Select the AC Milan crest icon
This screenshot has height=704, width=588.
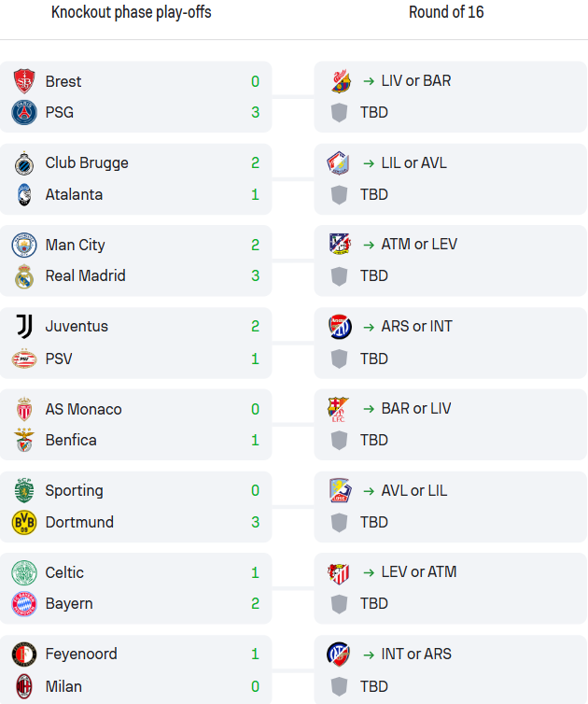tap(24, 686)
